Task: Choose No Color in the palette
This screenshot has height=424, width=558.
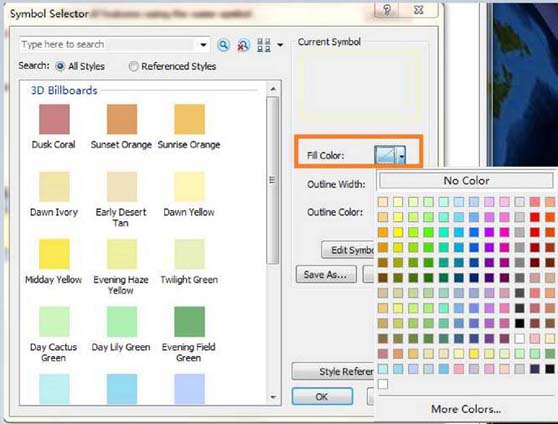Action: 466,180
